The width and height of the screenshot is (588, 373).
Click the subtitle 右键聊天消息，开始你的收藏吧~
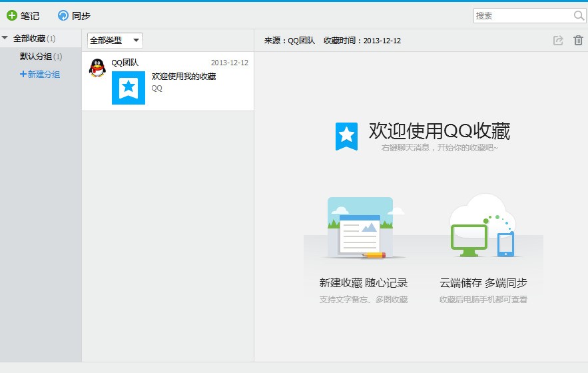click(440, 148)
